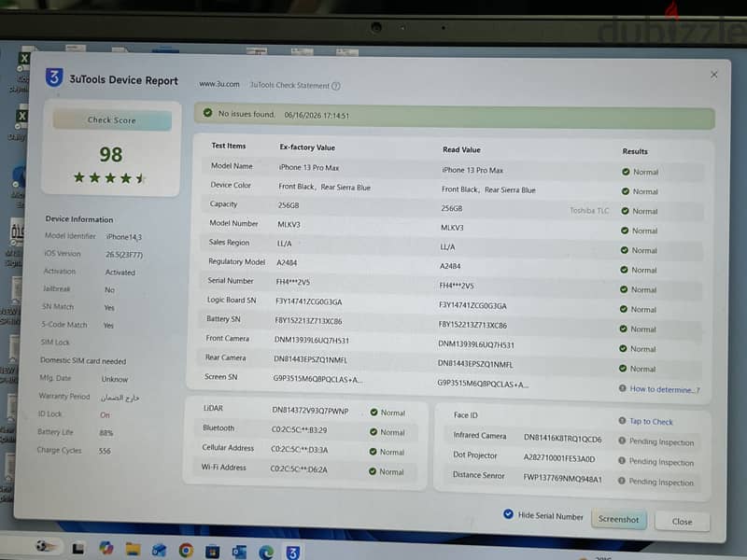
Task: Click the Close button at bottom right
Action: (x=682, y=522)
